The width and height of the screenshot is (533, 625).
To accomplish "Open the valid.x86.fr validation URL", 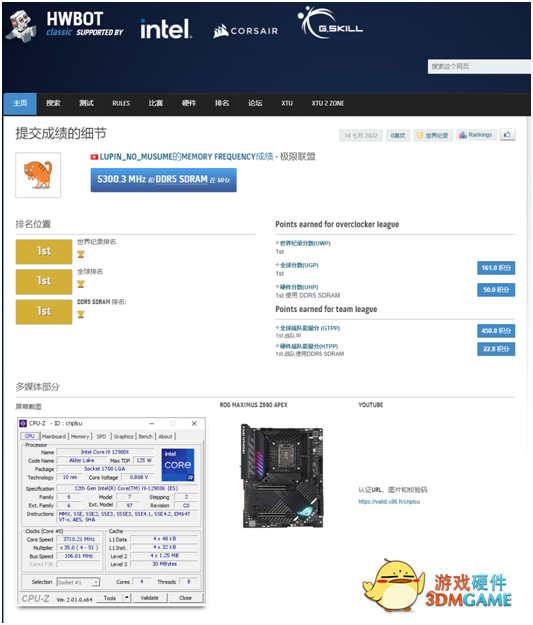I will tap(389, 501).
